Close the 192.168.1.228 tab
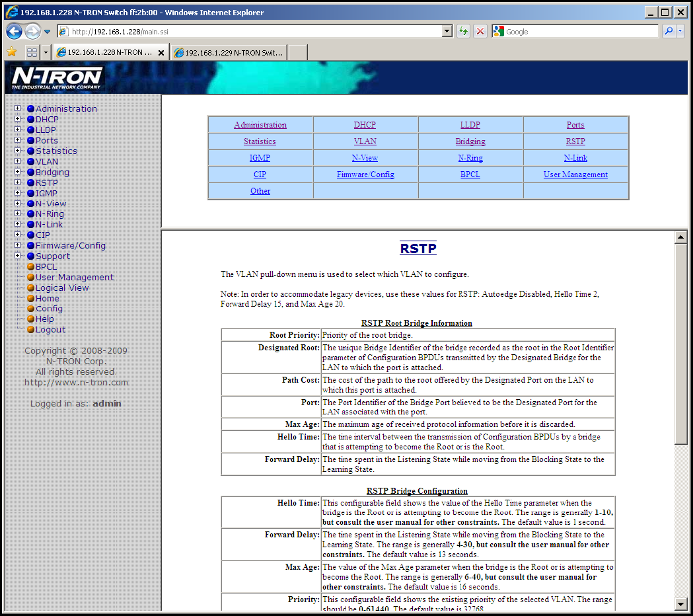This screenshot has width=693, height=616. tap(161, 53)
